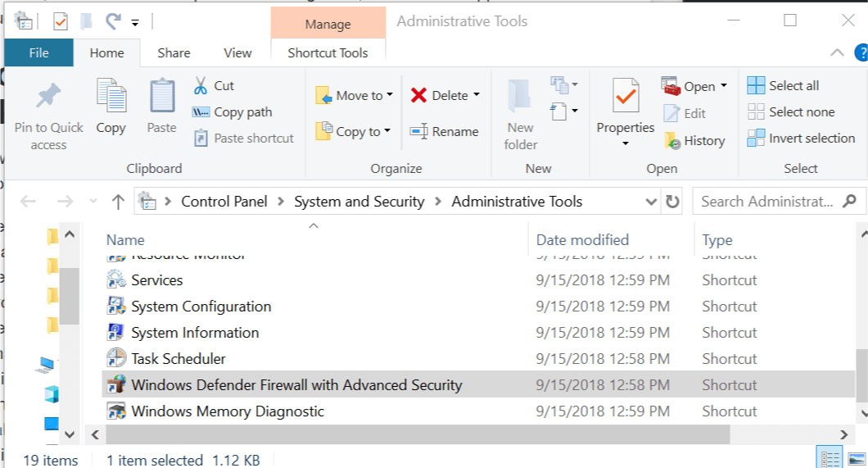Click the search magnifier icon
The width and height of the screenshot is (868, 468).
849,201
